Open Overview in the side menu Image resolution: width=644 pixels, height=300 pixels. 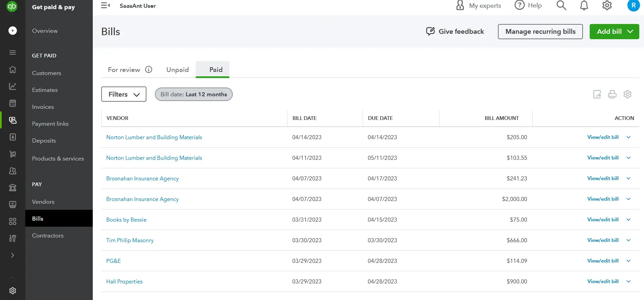click(x=45, y=31)
